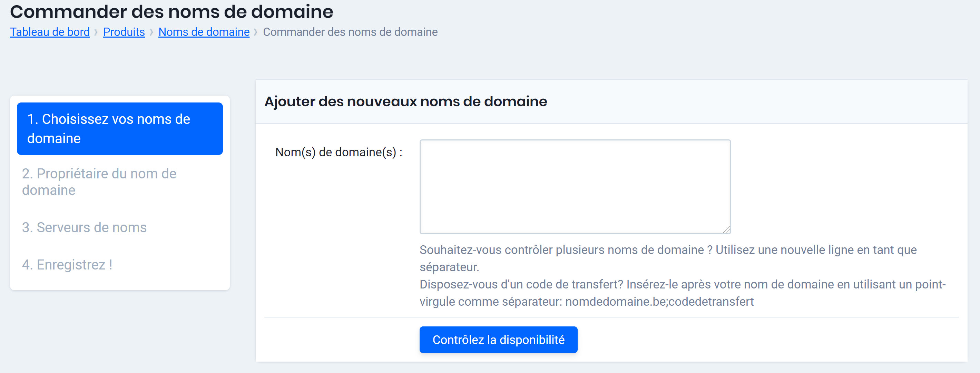980x373 pixels.
Task: Click inside the domain names textarea
Action: [x=575, y=186]
